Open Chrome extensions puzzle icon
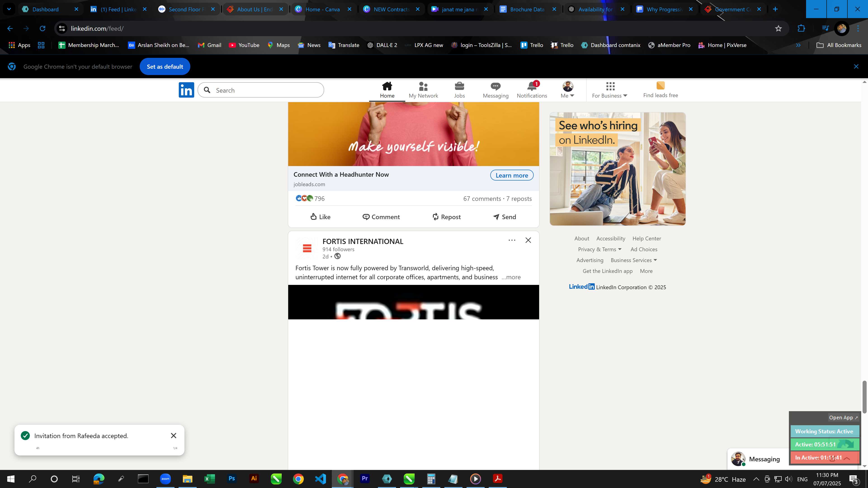The width and height of the screenshot is (868, 488). pos(801,29)
